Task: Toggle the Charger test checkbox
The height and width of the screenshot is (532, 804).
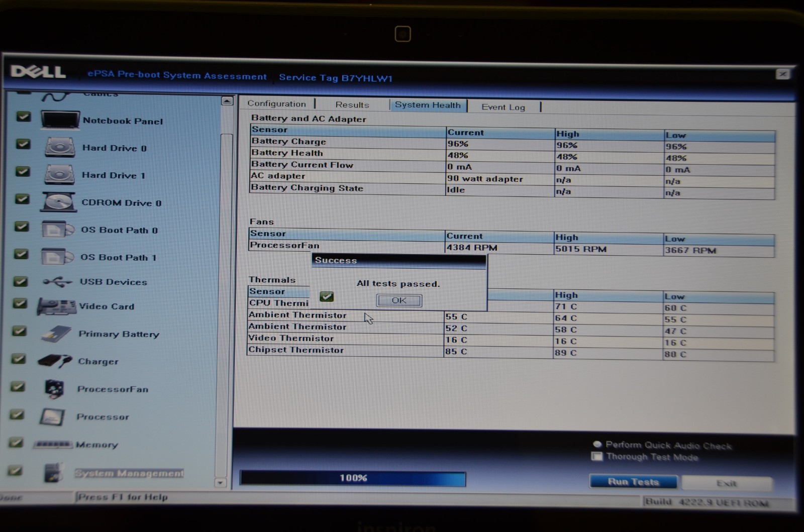Action: pos(19,359)
